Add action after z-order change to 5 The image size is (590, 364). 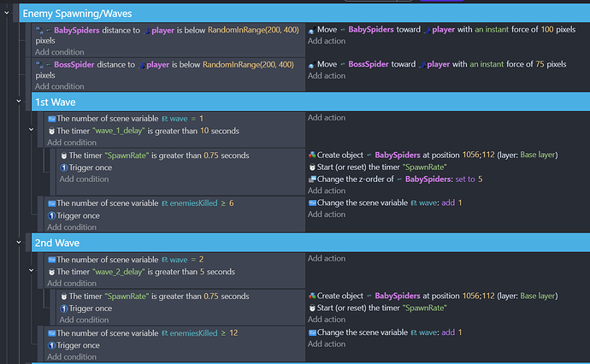pyautogui.click(x=327, y=191)
